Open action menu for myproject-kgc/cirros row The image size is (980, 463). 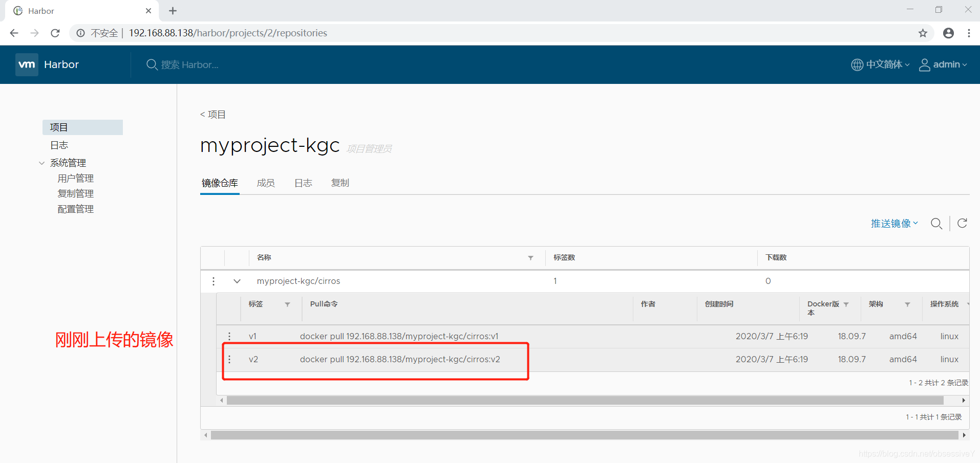click(x=214, y=281)
